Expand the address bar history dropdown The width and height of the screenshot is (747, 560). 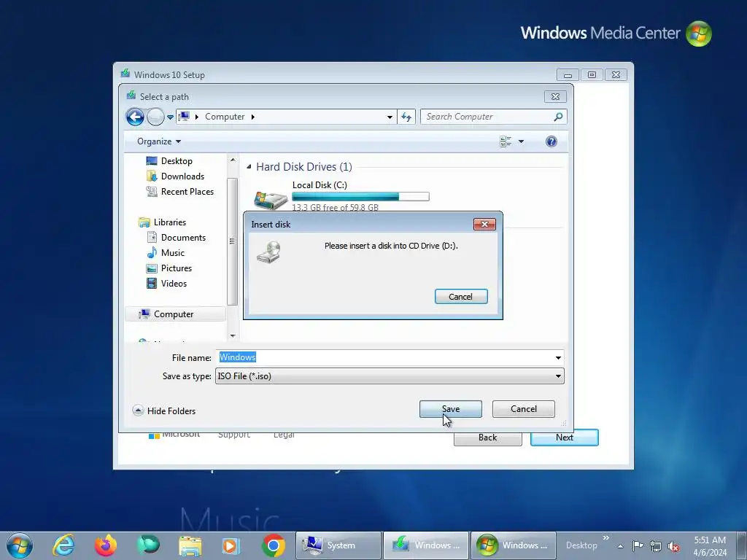click(390, 117)
